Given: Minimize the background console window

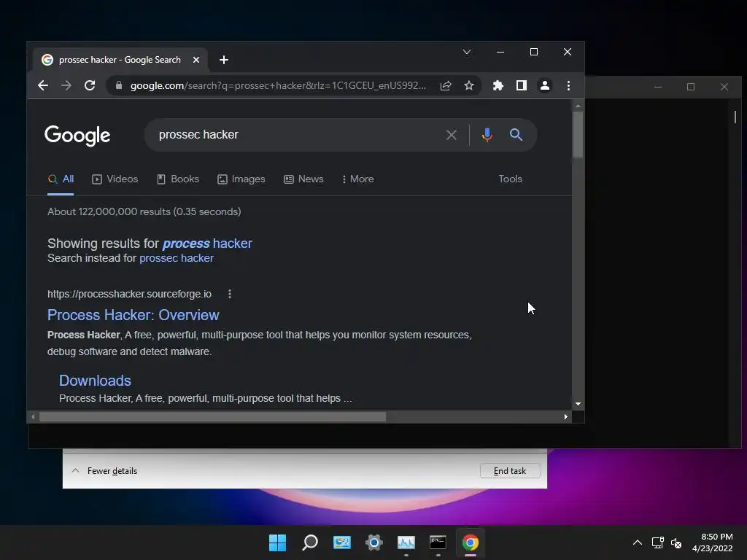Looking at the screenshot, I should (658, 87).
